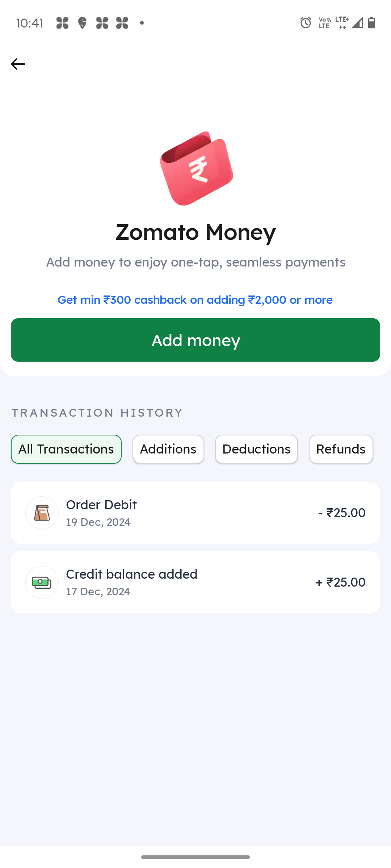This screenshot has width=391, height=868.
Task: Tap the signal strength status icon
Action: 357,23
